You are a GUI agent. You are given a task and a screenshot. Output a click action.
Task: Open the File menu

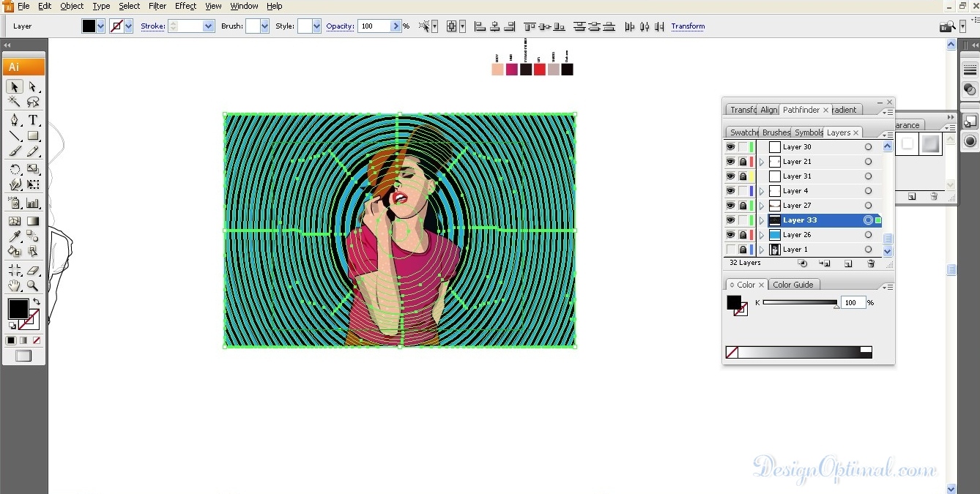pos(23,6)
